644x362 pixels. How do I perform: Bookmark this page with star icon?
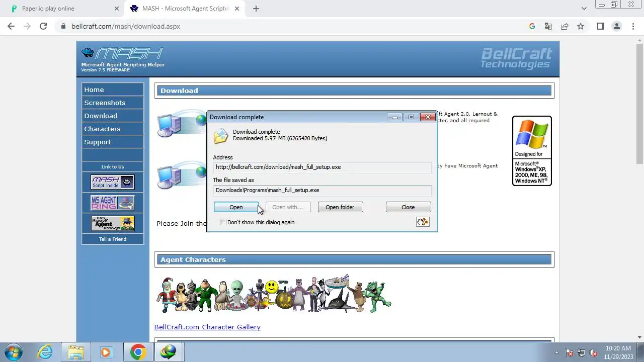click(x=581, y=26)
